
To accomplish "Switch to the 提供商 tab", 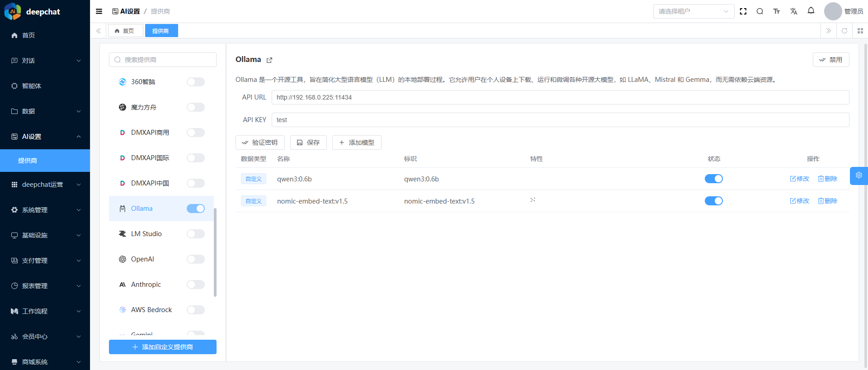I will [161, 31].
